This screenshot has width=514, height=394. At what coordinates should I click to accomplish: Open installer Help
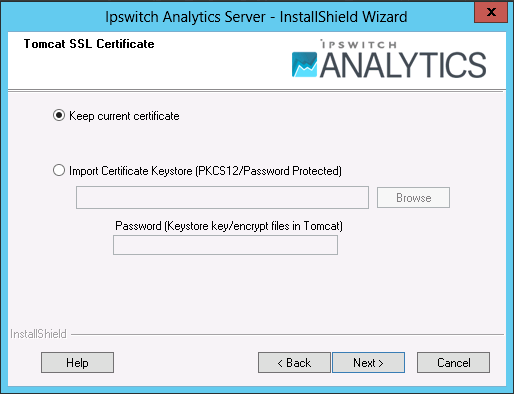77,362
